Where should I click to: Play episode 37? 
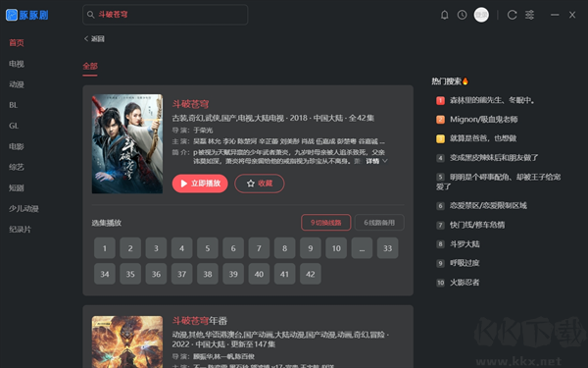(182, 274)
